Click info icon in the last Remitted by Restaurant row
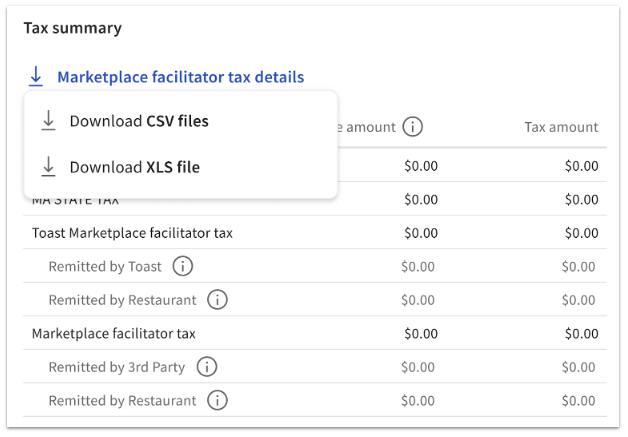This screenshot has height=437, width=628. point(217,400)
